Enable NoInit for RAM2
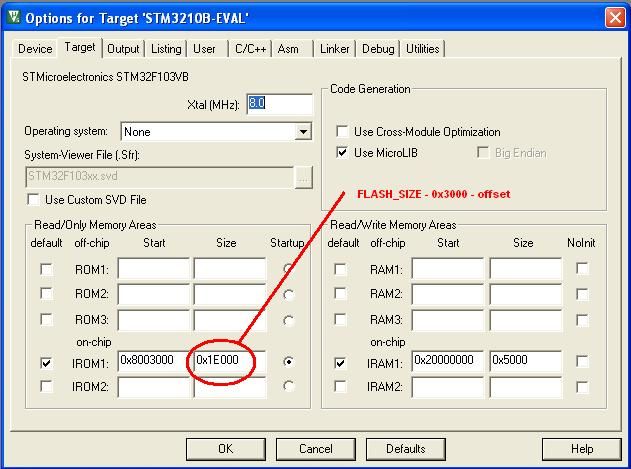 click(x=582, y=294)
